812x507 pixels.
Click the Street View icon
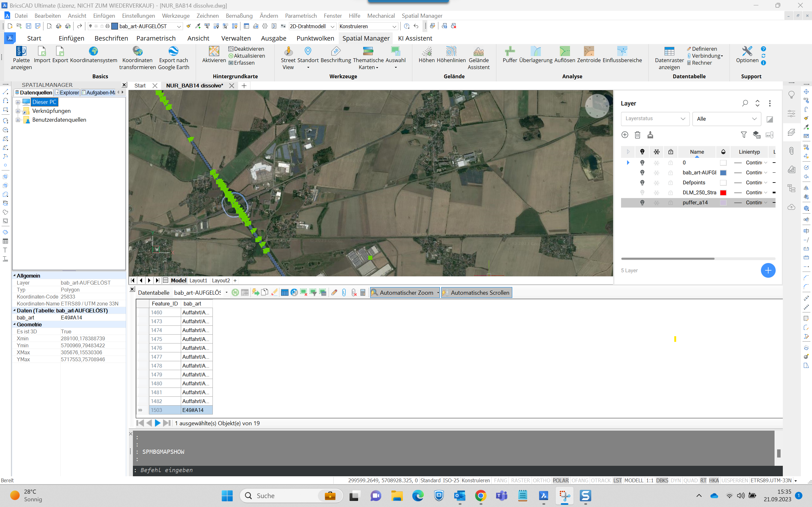288,52
